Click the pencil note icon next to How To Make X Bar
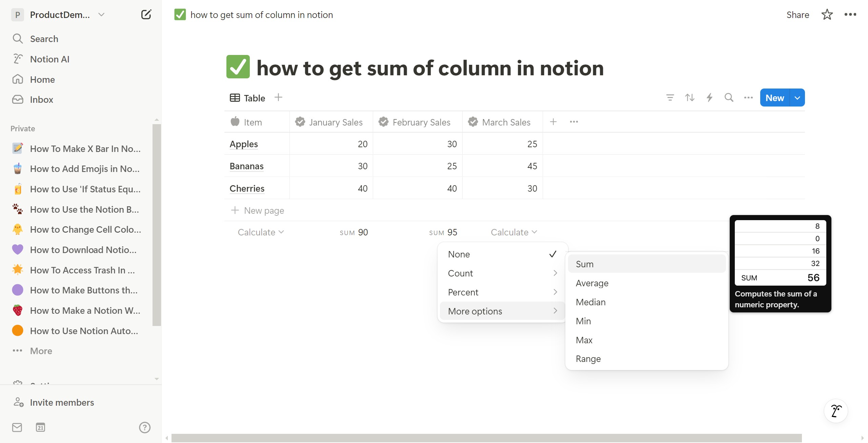The height and width of the screenshot is (443, 868). coord(18,148)
